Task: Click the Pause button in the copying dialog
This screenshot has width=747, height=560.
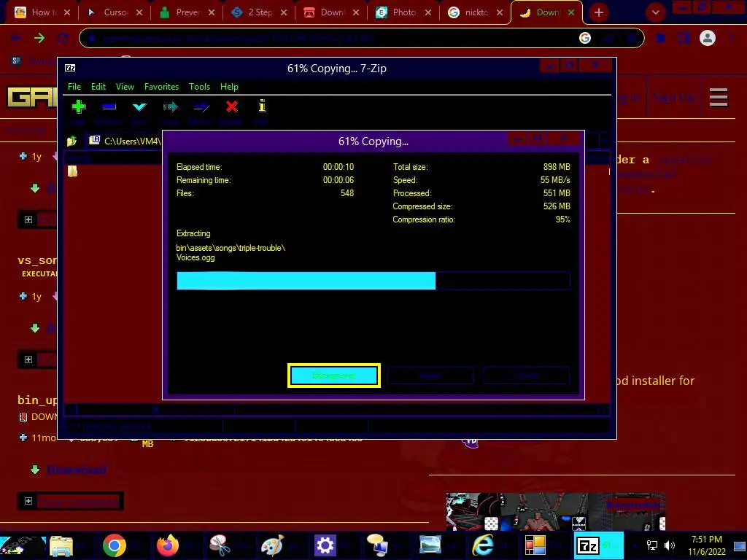Action: (430, 376)
